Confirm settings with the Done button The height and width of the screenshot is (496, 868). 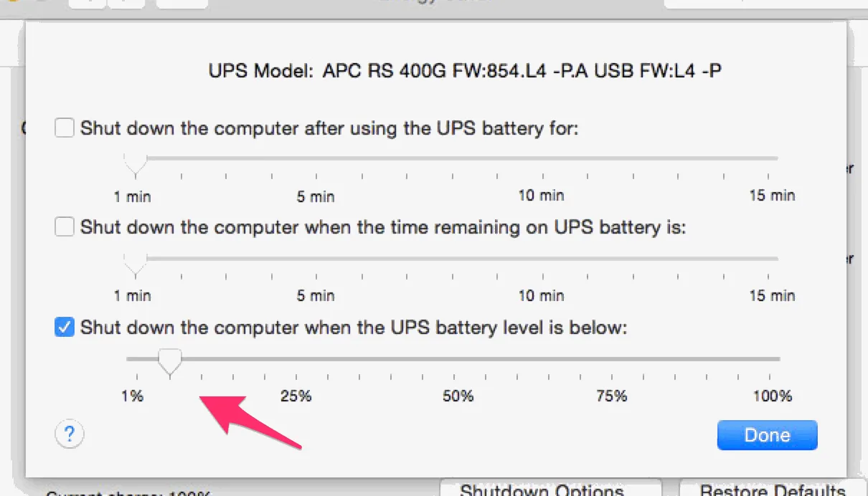point(767,434)
